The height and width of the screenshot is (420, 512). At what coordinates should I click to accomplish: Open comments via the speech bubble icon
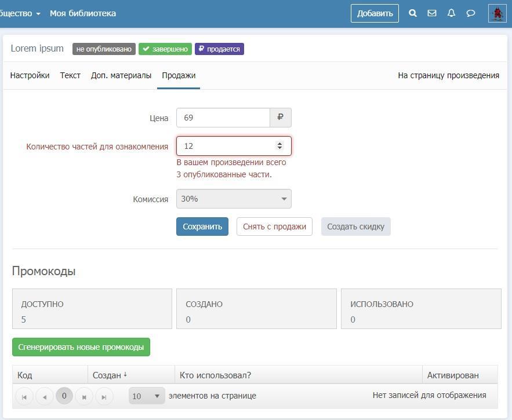pos(471,13)
